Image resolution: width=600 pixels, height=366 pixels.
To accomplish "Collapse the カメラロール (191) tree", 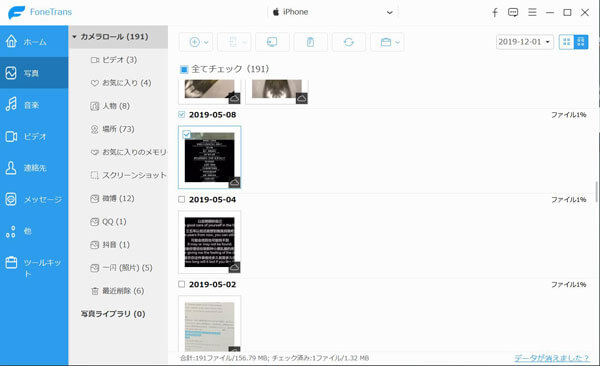I will pyautogui.click(x=75, y=37).
